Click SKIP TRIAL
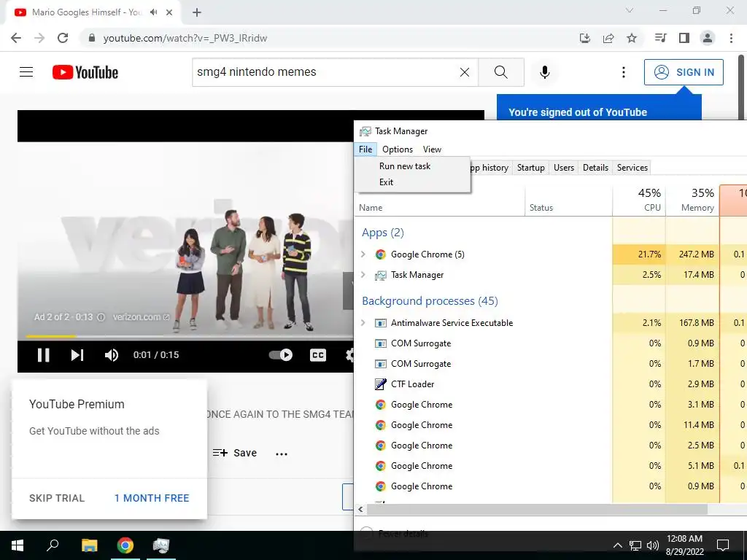Viewport: 747px width, 560px height. click(57, 498)
